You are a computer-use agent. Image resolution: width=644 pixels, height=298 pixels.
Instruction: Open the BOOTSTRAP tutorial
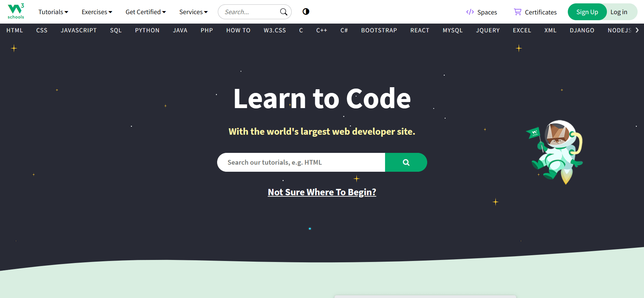tap(379, 30)
